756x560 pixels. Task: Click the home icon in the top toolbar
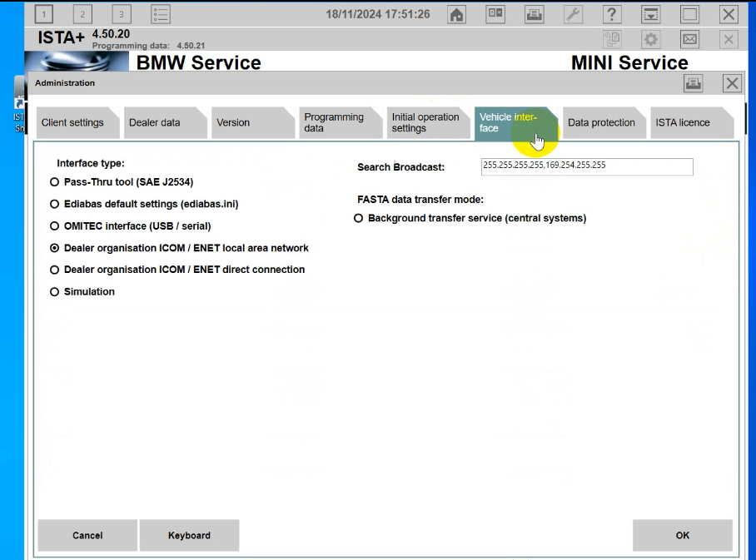456,14
